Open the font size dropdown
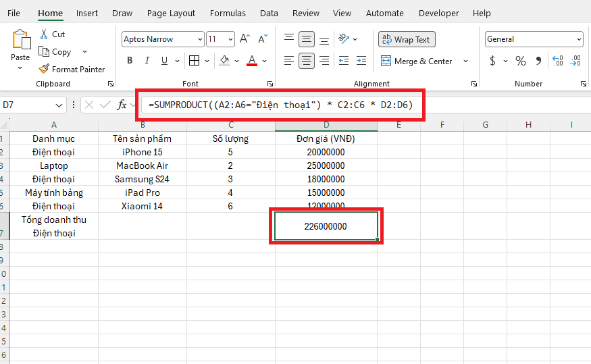Screen dimensions: 591x364 (230, 39)
